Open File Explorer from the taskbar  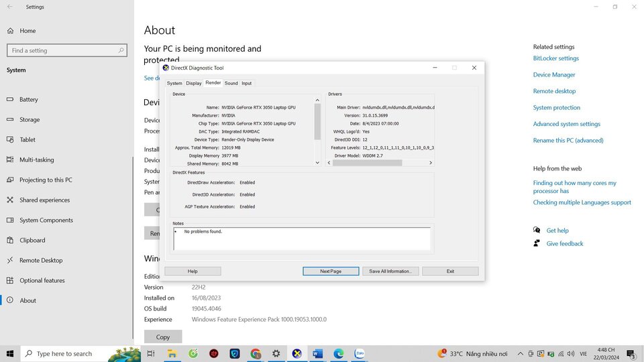[172, 353]
